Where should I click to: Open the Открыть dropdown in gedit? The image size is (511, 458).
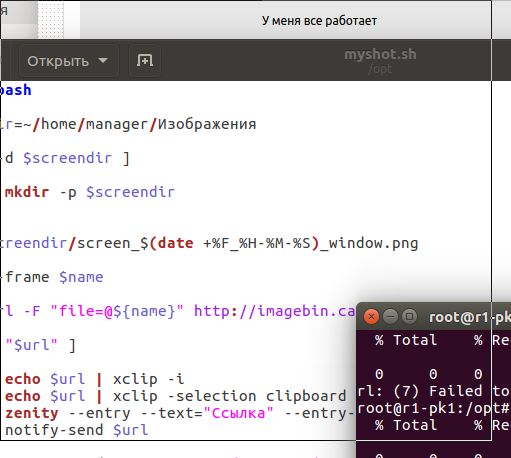click(x=69, y=61)
